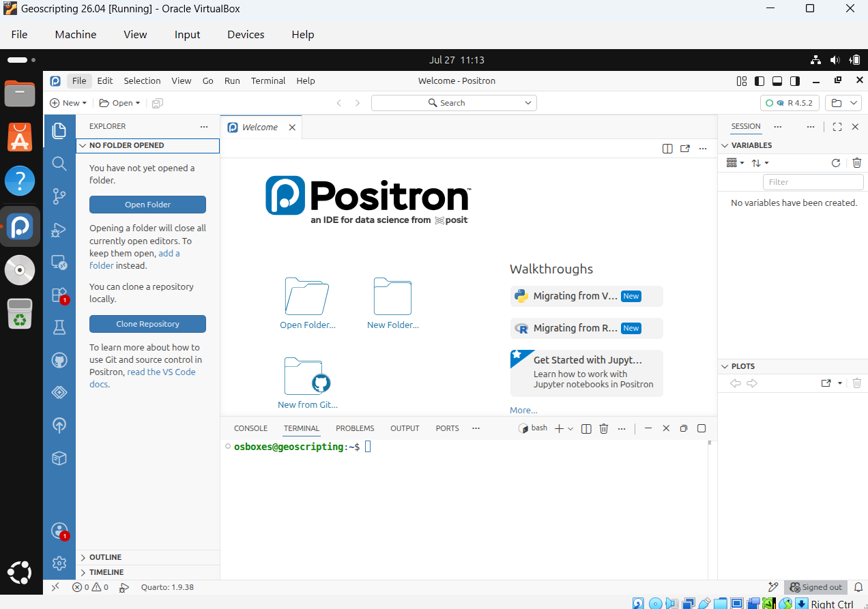This screenshot has width=868, height=609.
Task: Switch to the Output tab
Action: tap(405, 428)
